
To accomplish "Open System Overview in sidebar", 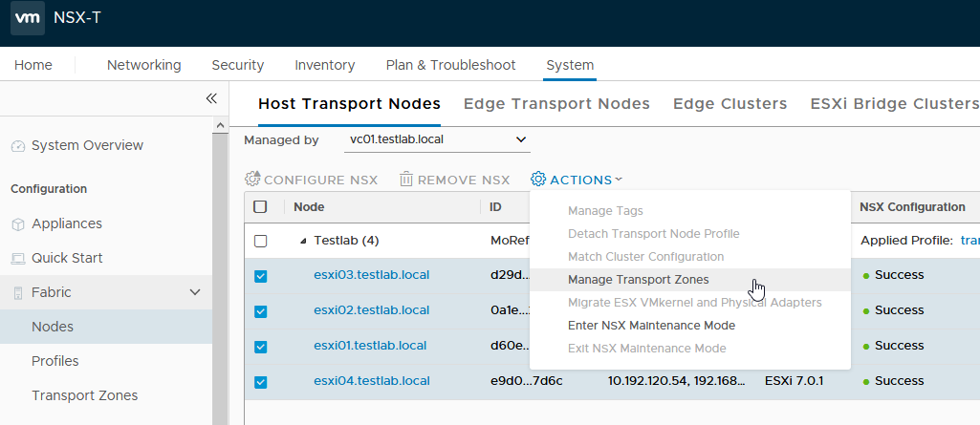I will [88, 145].
